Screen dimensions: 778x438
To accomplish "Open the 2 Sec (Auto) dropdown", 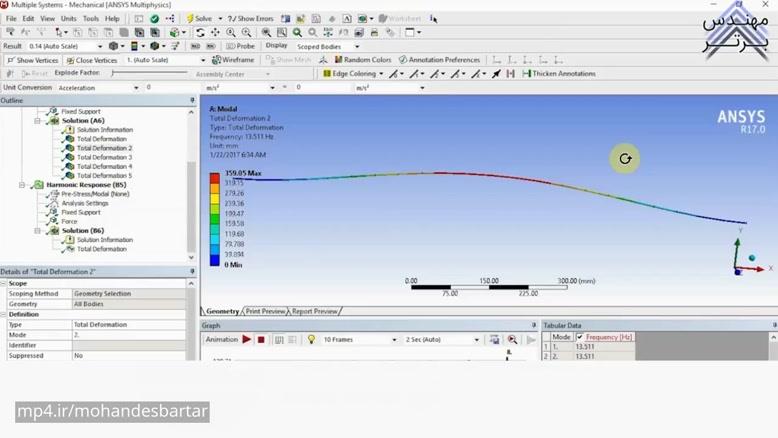I will point(476,340).
